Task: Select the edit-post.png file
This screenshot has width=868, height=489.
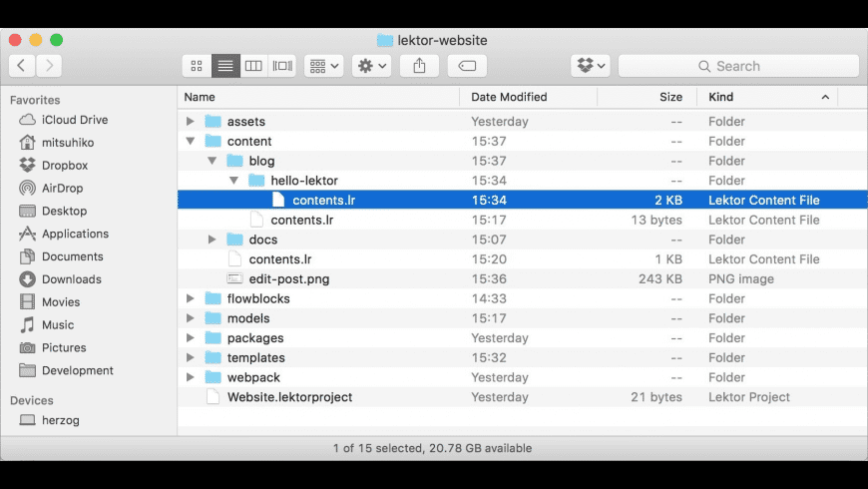Action: tap(288, 279)
